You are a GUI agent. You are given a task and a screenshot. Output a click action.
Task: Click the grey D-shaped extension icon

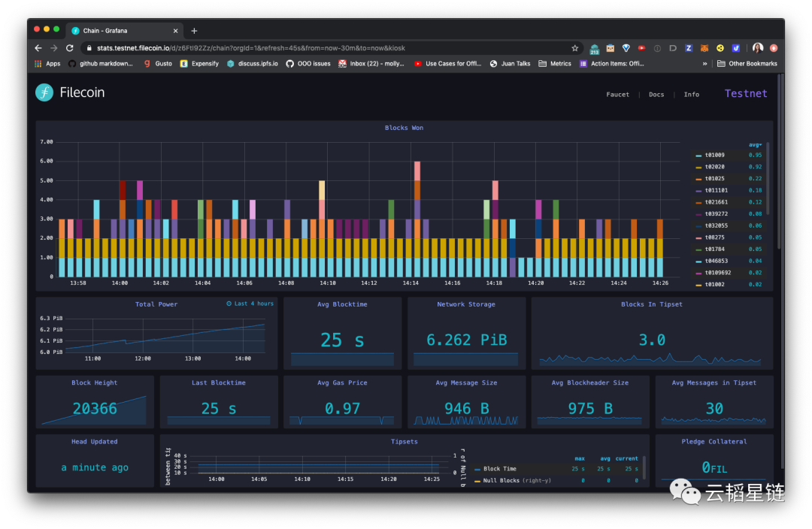click(x=673, y=48)
